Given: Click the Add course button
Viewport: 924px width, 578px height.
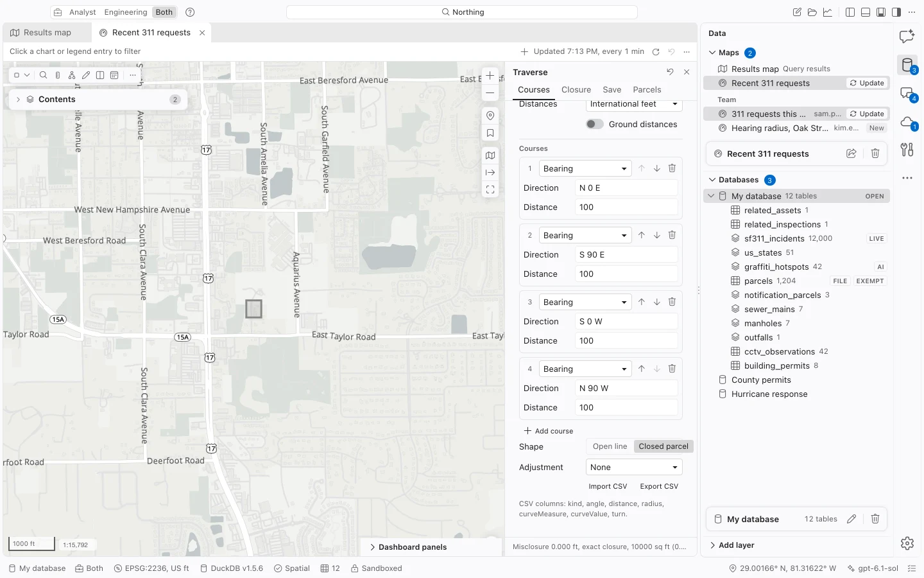Looking at the screenshot, I should [x=549, y=431].
